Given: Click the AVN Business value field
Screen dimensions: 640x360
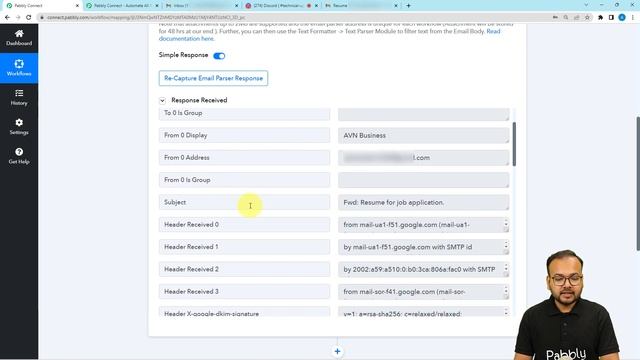Looking at the screenshot, I should tap(423, 135).
